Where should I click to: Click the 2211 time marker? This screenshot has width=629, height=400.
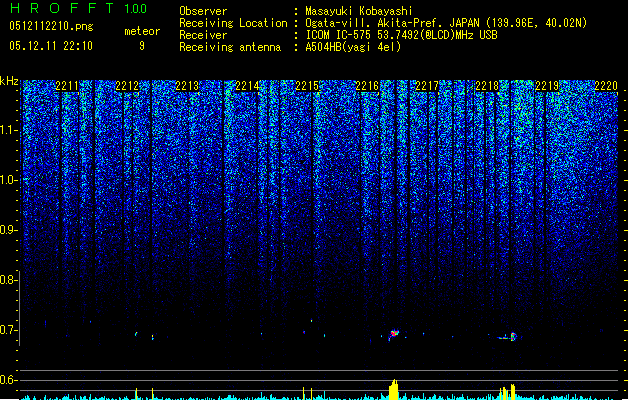tap(67, 86)
